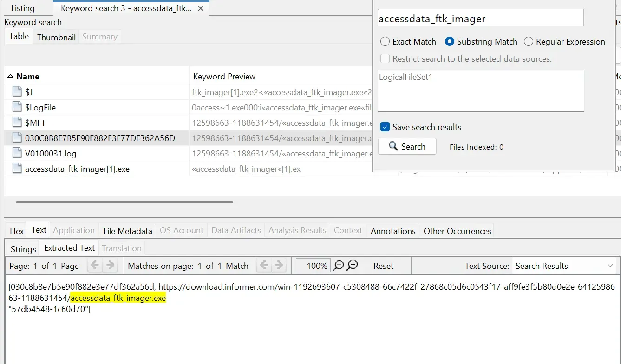Click the file icon next to $J
The image size is (621, 364).
click(x=17, y=92)
